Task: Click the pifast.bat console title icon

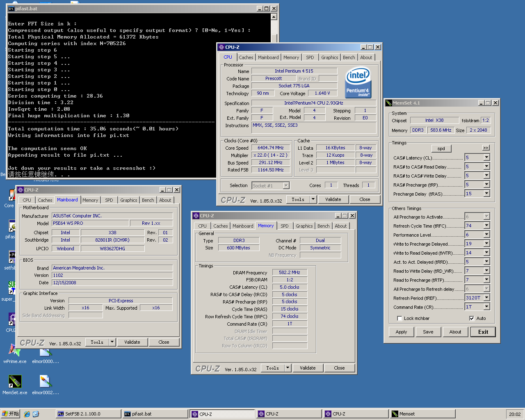Action: [11, 9]
